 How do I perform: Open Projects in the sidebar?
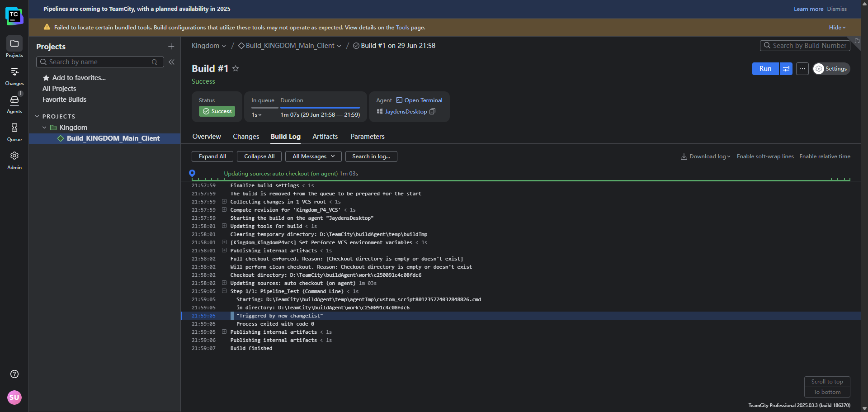click(14, 47)
